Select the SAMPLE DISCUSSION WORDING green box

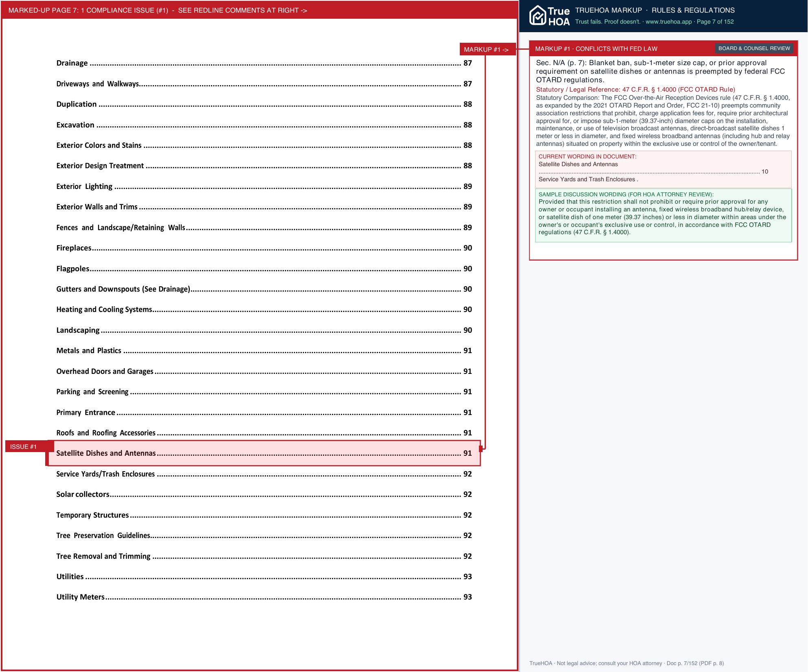(x=663, y=215)
